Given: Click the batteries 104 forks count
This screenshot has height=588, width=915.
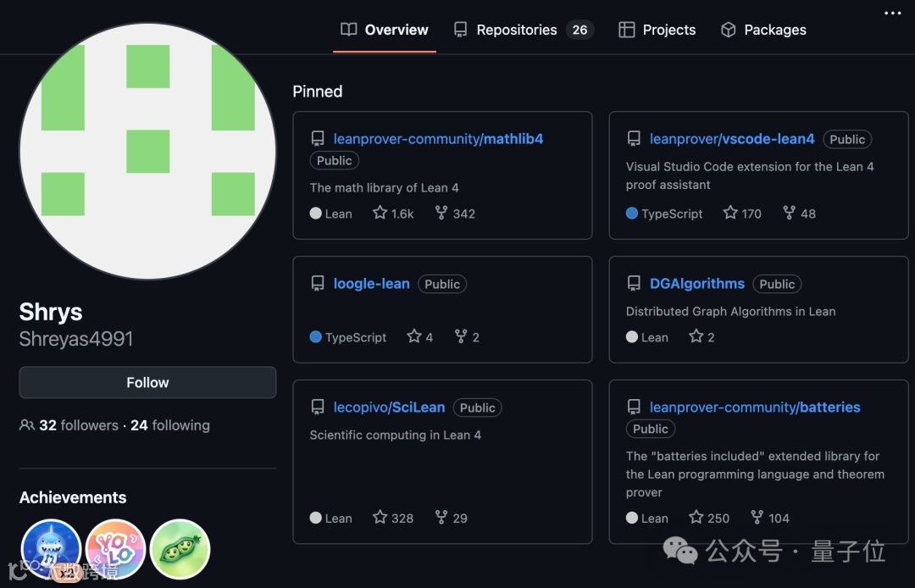Looking at the screenshot, I should (x=769, y=518).
